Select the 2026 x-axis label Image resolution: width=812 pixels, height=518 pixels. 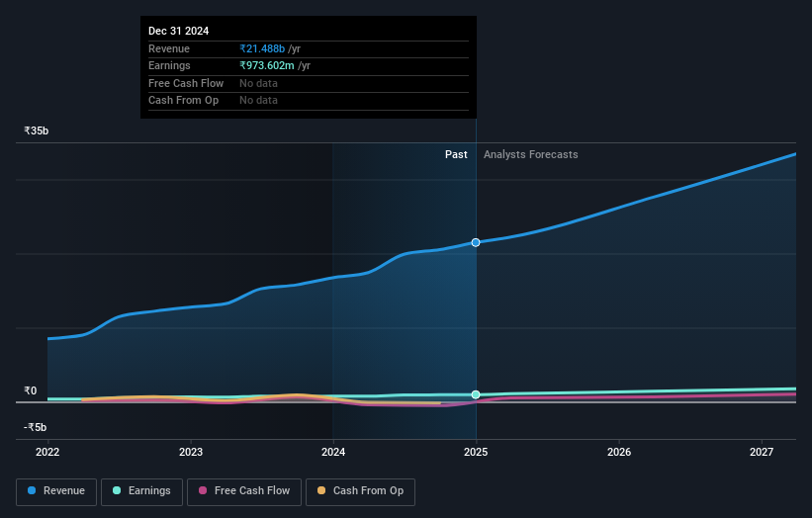pyautogui.click(x=619, y=452)
